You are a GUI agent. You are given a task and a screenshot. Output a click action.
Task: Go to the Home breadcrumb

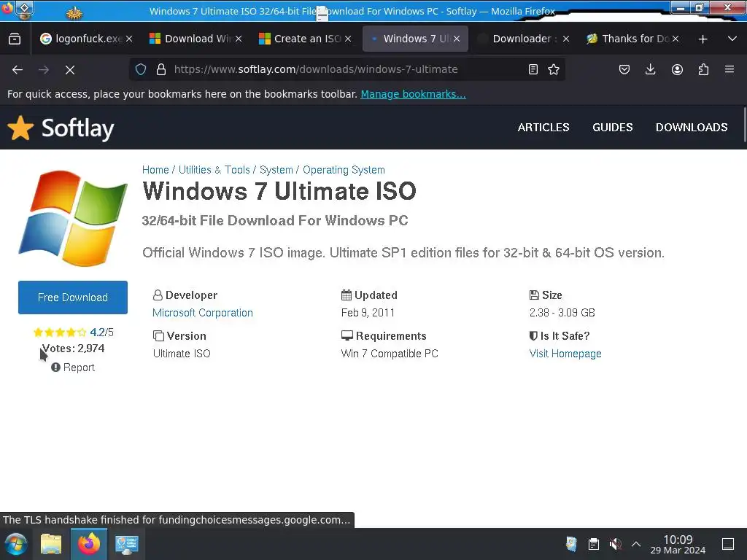pos(155,170)
